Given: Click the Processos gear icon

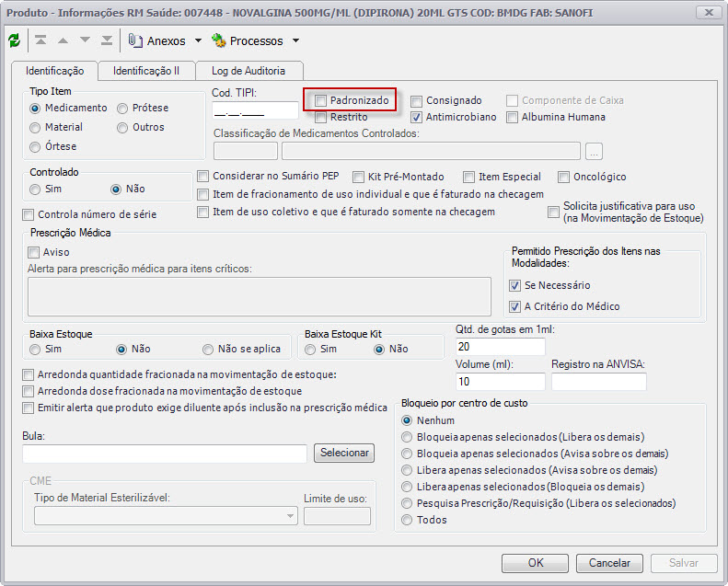Looking at the screenshot, I should 219,40.
